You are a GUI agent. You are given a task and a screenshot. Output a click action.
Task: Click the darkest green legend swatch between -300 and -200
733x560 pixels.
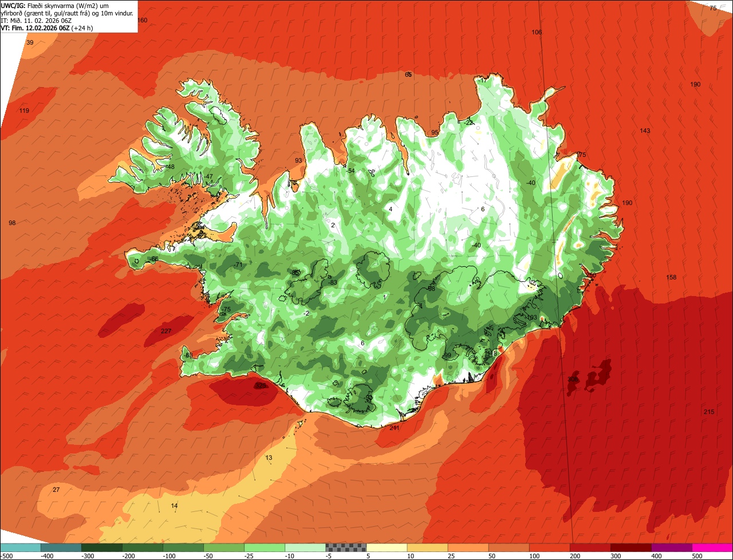click(101, 547)
